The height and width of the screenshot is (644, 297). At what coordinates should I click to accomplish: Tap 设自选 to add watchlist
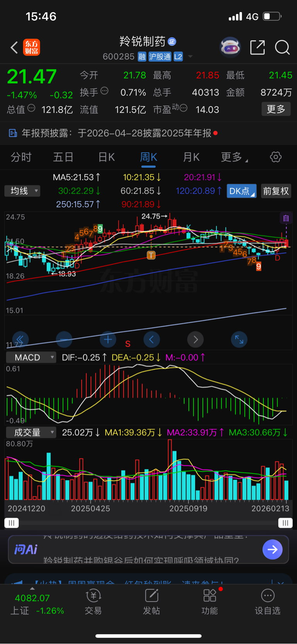pyautogui.click(x=268, y=602)
